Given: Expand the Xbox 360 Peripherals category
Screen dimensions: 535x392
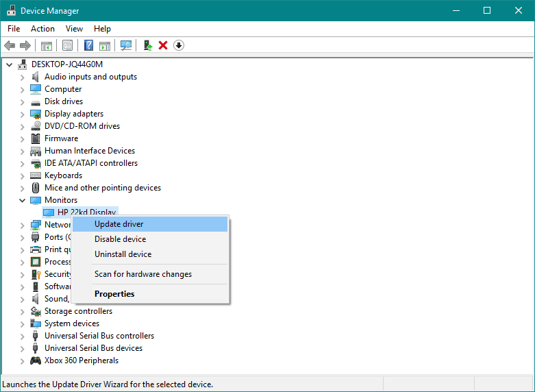Looking at the screenshot, I should [x=22, y=361].
